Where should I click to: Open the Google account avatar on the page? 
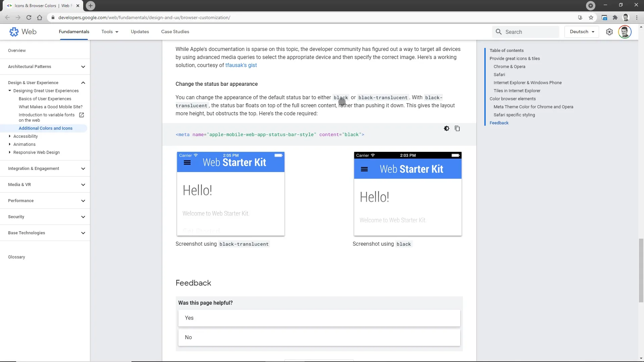[625, 32]
